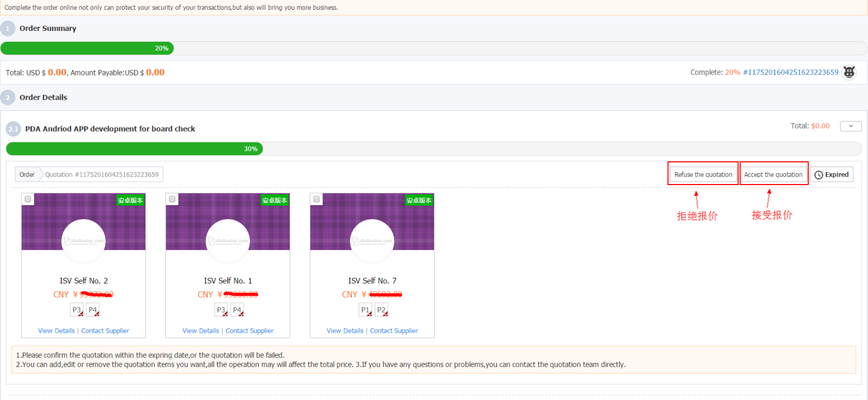Click the avatar icon beside the order number
Image resolution: width=868 pixels, height=400 pixels.
(849, 72)
